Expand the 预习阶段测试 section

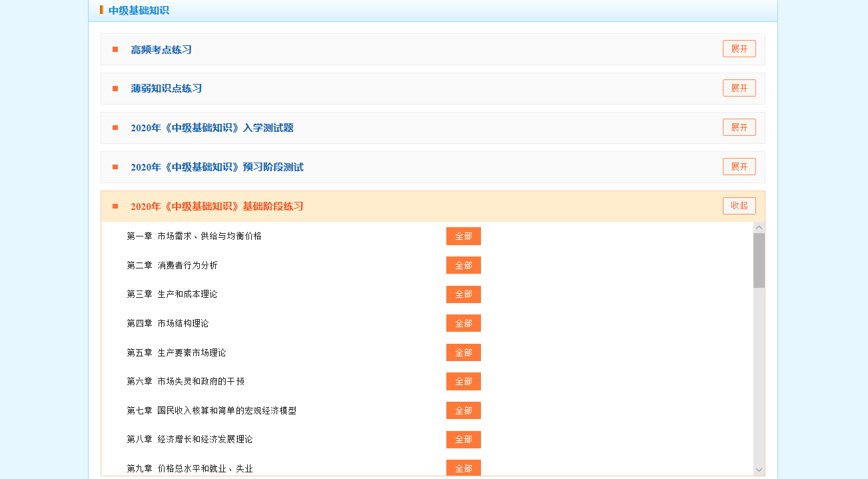tap(739, 167)
